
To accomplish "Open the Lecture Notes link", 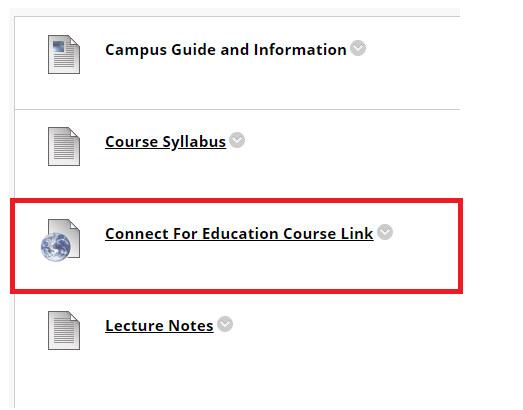I will [159, 326].
